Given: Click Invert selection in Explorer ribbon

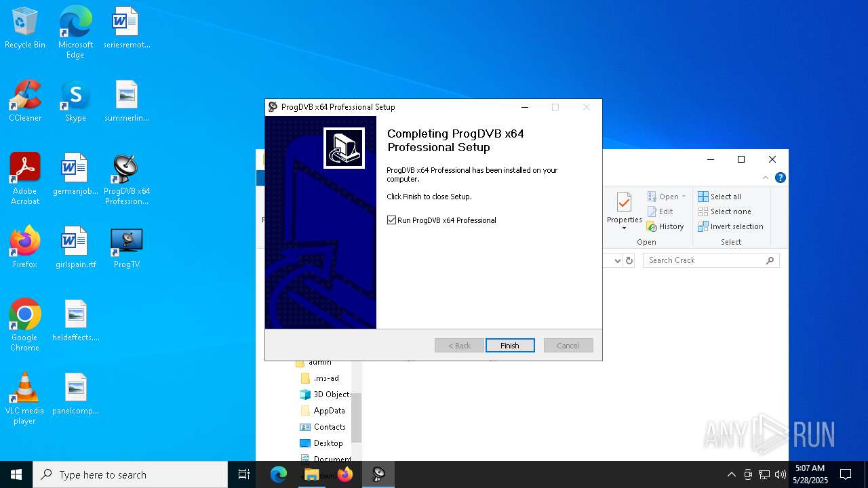Looking at the screenshot, I should (730, 226).
